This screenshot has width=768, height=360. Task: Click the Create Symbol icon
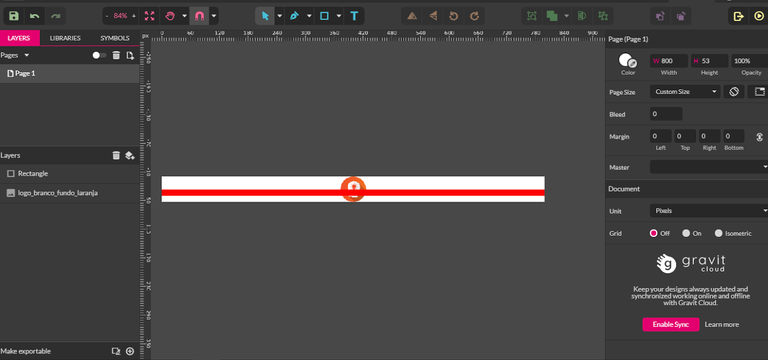(x=603, y=16)
